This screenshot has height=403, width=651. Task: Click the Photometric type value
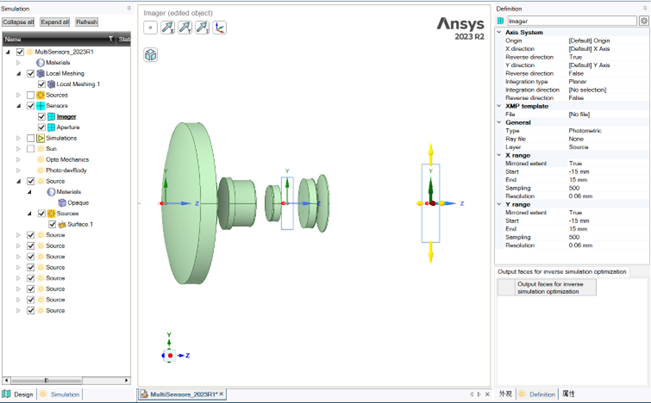[x=585, y=130]
